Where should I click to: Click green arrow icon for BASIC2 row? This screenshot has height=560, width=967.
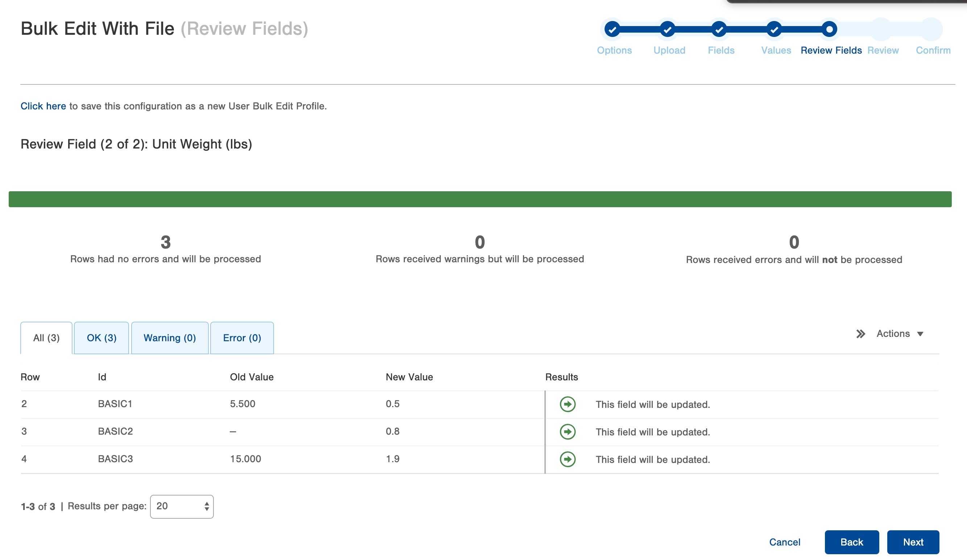pyautogui.click(x=567, y=431)
